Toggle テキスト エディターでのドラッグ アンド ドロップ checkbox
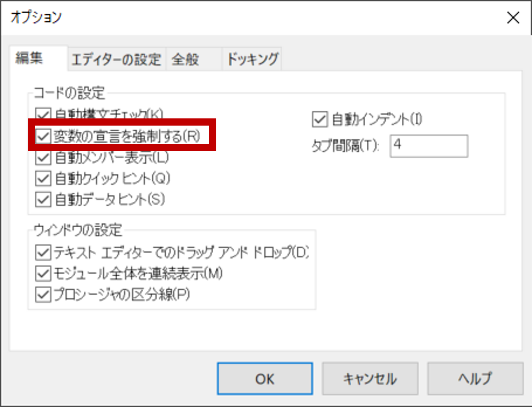 [x=43, y=253]
